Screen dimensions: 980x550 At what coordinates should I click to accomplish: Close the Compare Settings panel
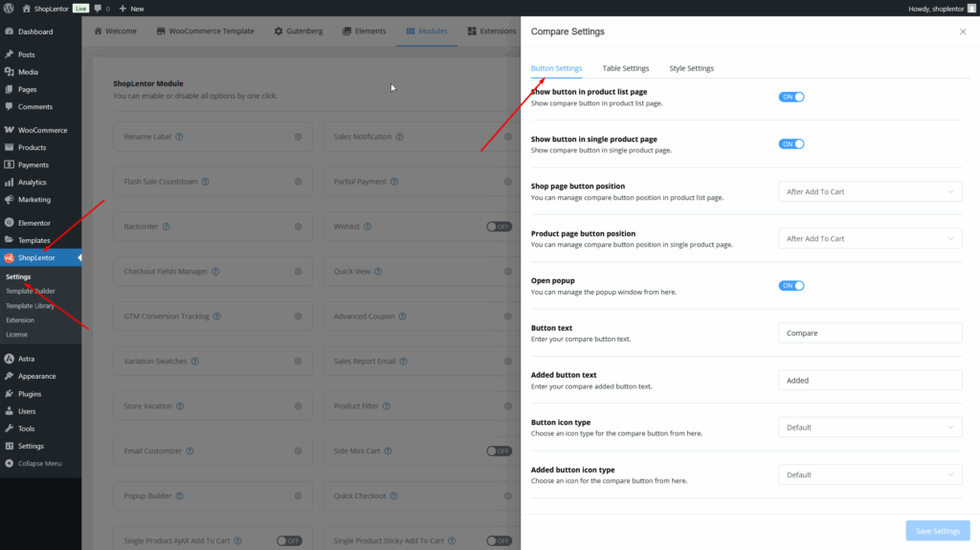click(x=962, y=32)
